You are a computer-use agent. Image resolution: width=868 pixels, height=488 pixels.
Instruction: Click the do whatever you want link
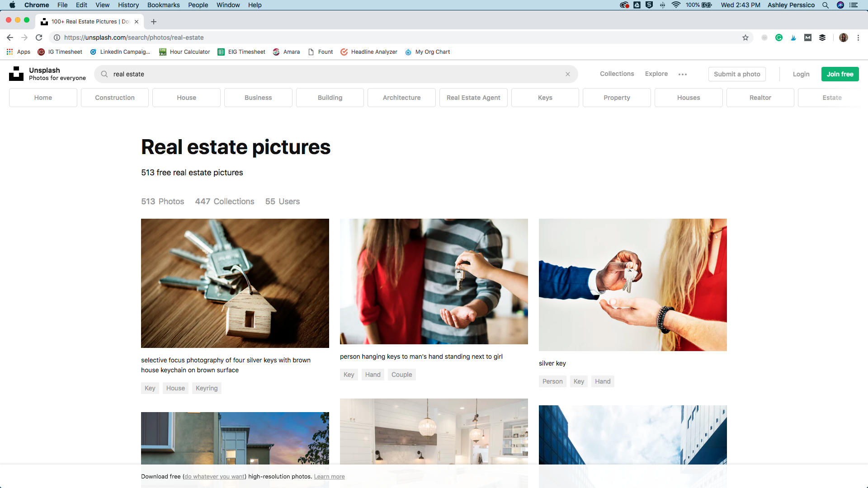point(215,477)
